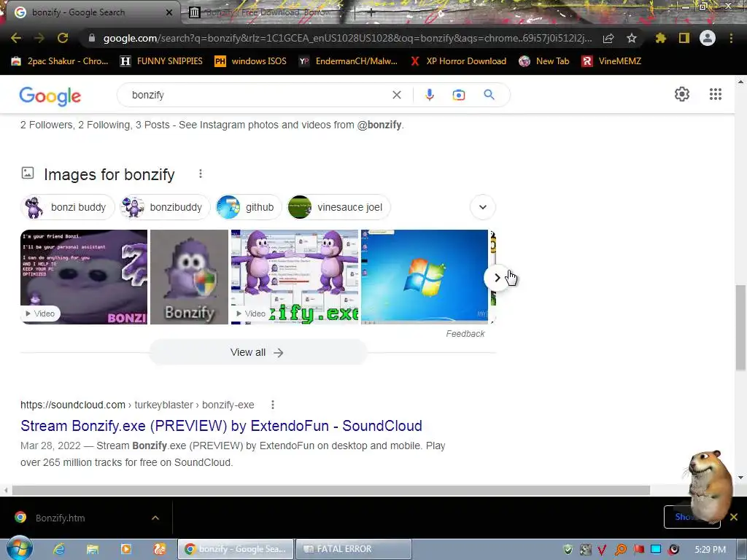Clear the search box with X
Image resolution: width=747 pixels, height=560 pixels.
(396, 95)
